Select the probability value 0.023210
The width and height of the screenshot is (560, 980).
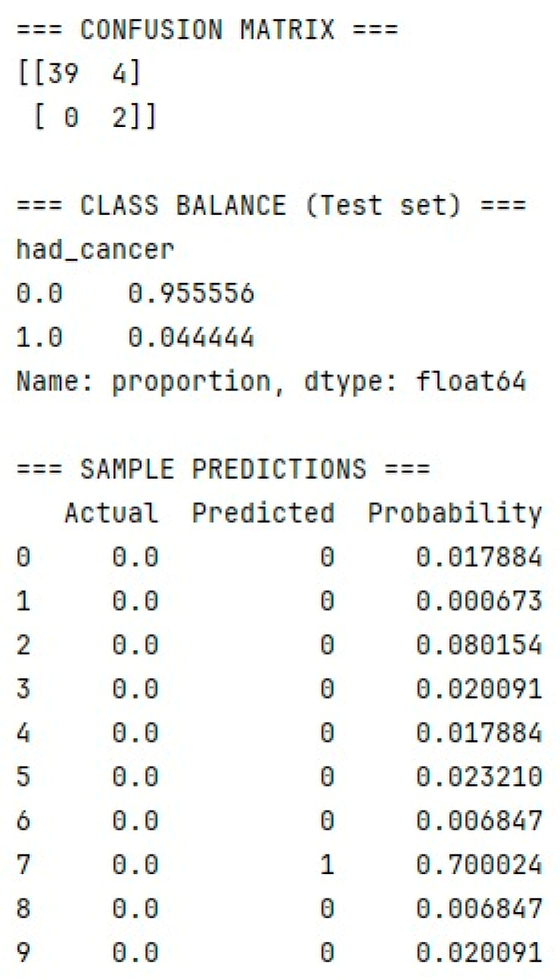[478, 778]
